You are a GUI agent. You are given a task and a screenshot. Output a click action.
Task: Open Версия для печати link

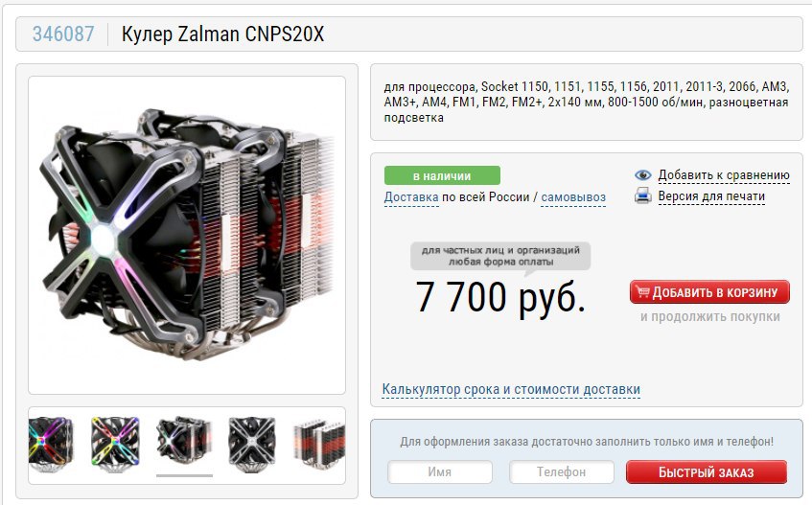[x=711, y=196]
